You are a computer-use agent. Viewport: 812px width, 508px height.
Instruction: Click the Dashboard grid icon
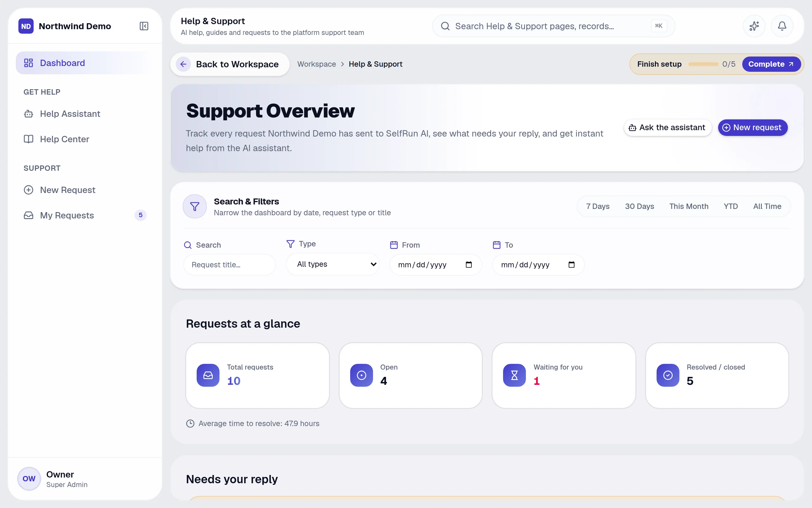29,63
